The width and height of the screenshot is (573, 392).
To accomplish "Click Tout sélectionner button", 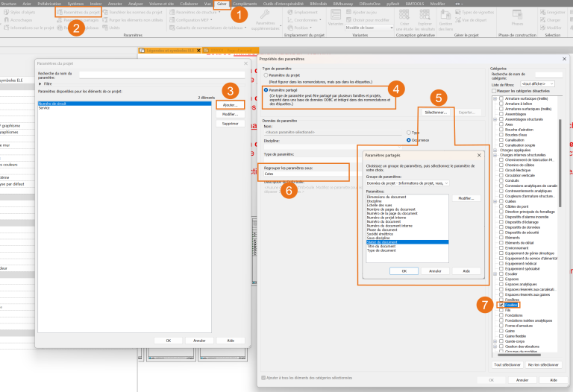I will 507,364.
